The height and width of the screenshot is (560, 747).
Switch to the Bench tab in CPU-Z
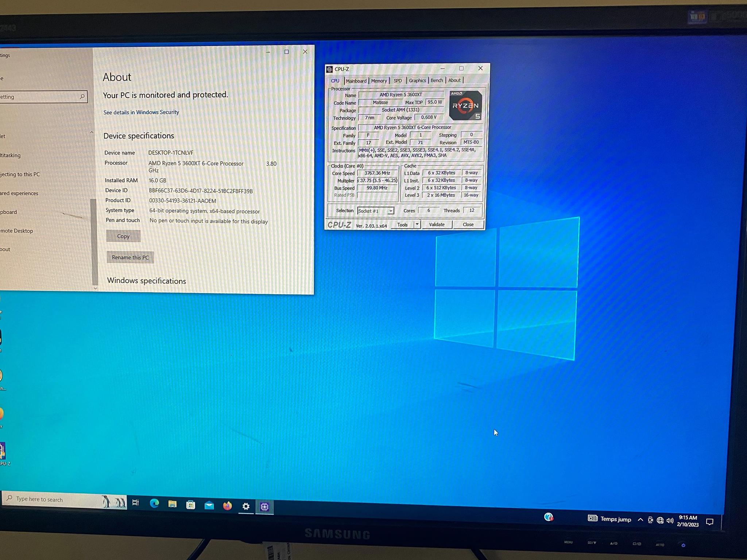coord(437,80)
